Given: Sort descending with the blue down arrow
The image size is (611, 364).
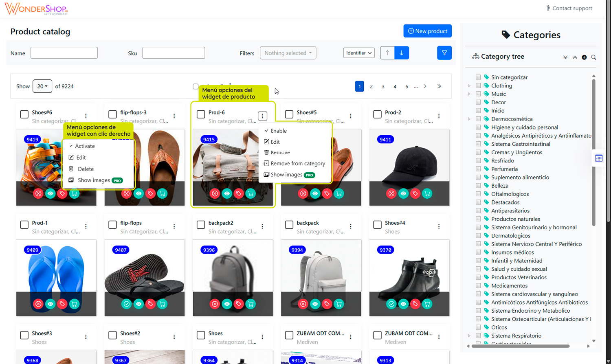Looking at the screenshot, I should coord(402,53).
